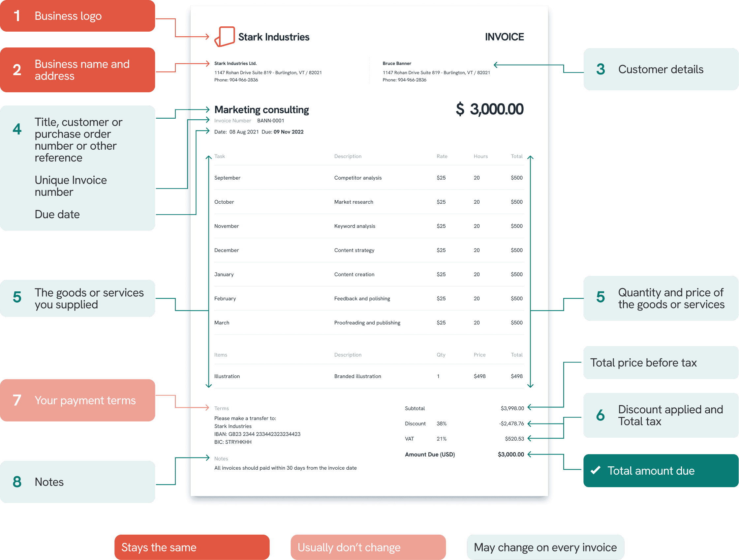739x560 pixels.
Task: Click the Notes heading in the invoice
Action: tap(221, 459)
